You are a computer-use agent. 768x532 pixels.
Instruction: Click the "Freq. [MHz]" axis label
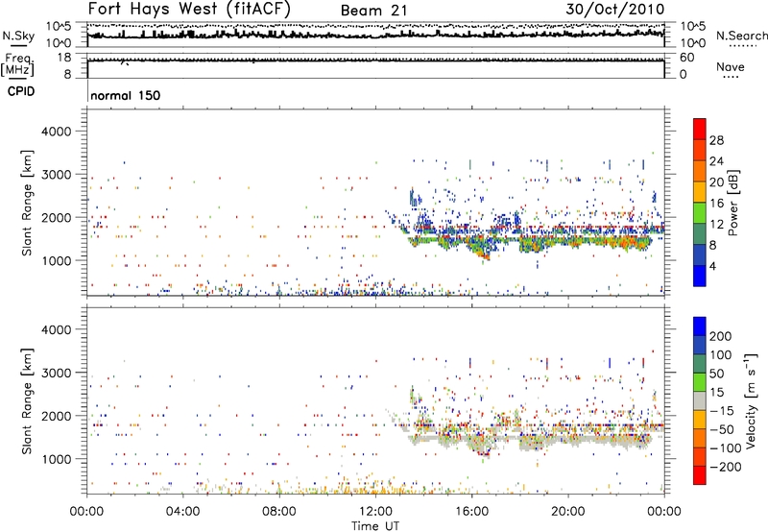pos(17,65)
